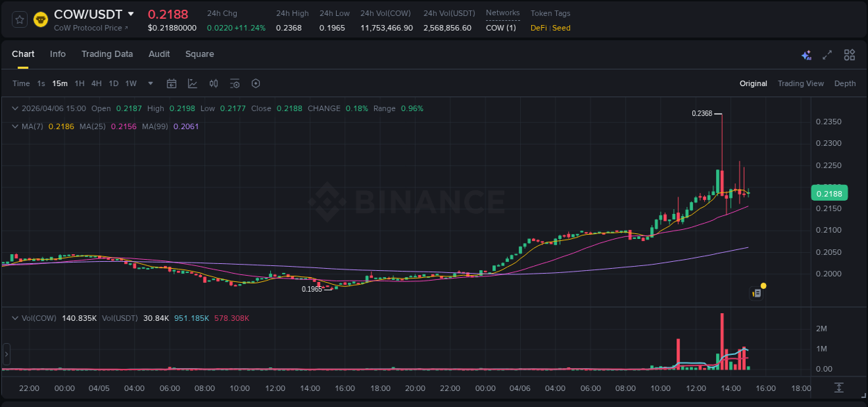This screenshot has width=868, height=407.
Task: Click the 24h Low value 0.1965
Action: click(x=332, y=28)
